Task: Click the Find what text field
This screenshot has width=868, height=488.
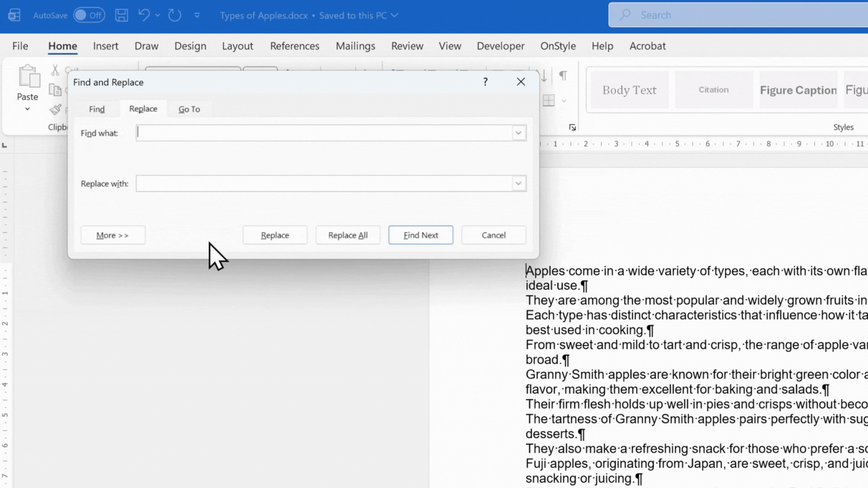Action: click(x=324, y=133)
